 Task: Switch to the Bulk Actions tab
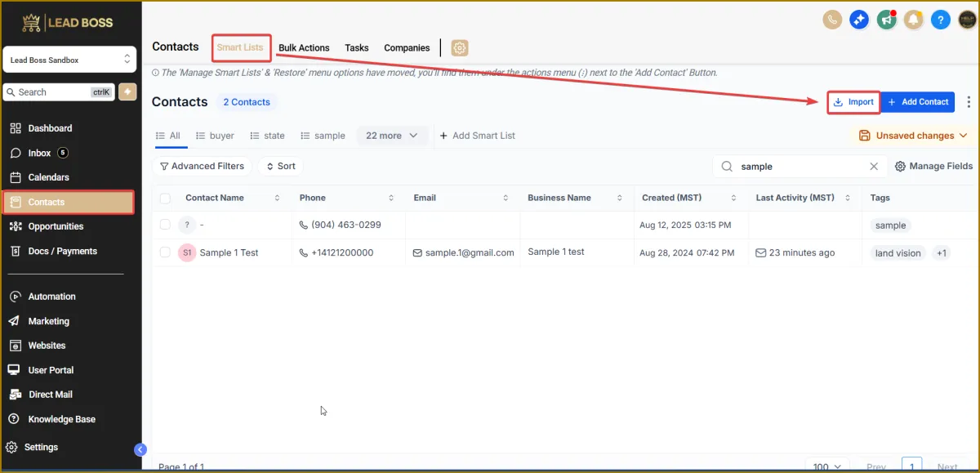304,48
